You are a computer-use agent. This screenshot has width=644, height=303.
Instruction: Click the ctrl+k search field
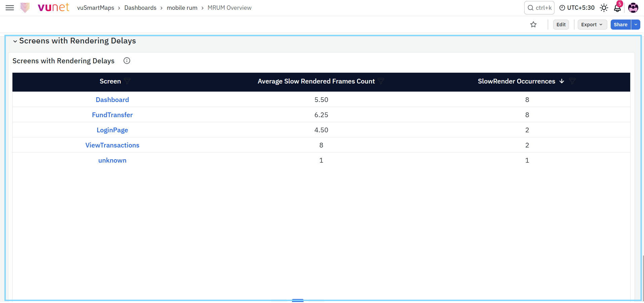tap(539, 8)
